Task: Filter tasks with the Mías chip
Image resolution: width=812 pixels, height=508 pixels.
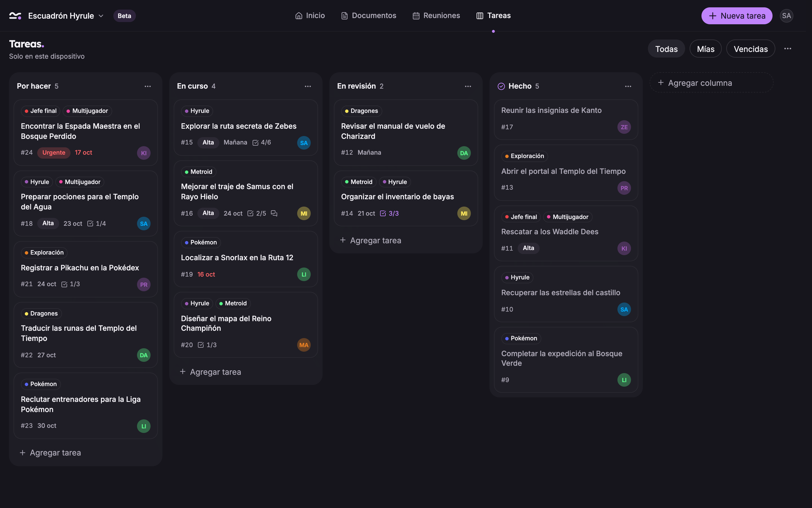Action: click(x=705, y=49)
